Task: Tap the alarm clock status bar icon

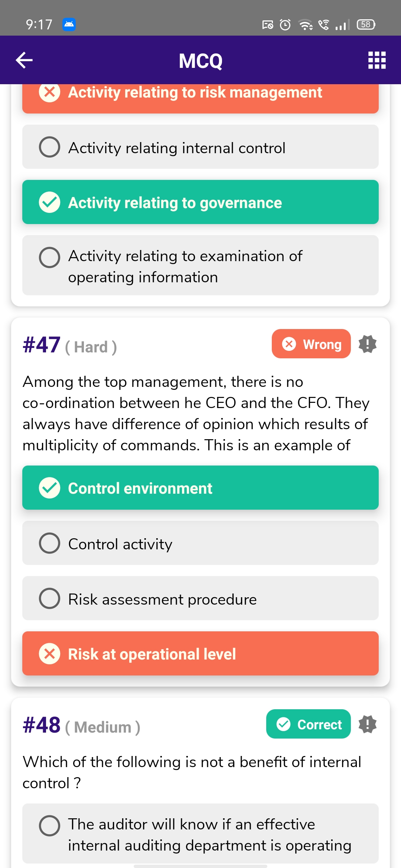Action: click(285, 24)
